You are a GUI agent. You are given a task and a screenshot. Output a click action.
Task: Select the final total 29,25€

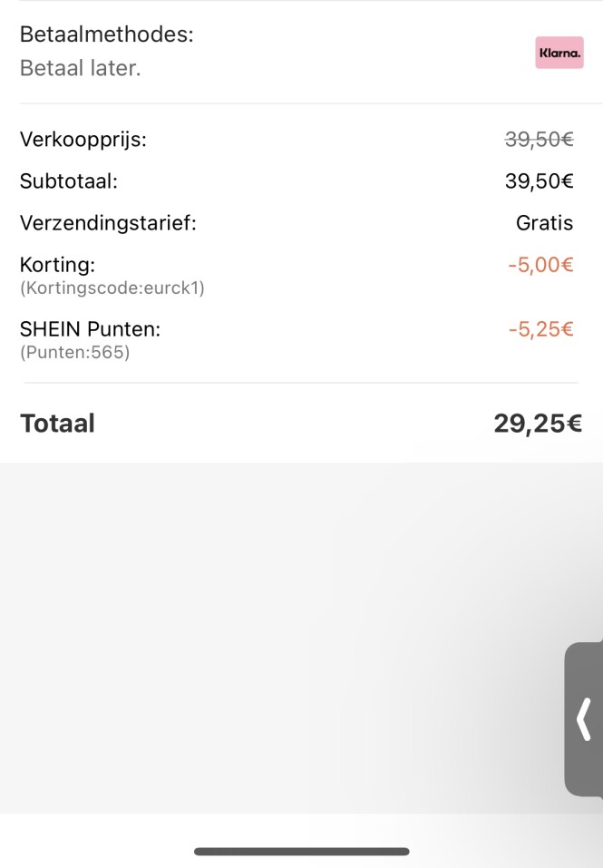[x=538, y=423]
